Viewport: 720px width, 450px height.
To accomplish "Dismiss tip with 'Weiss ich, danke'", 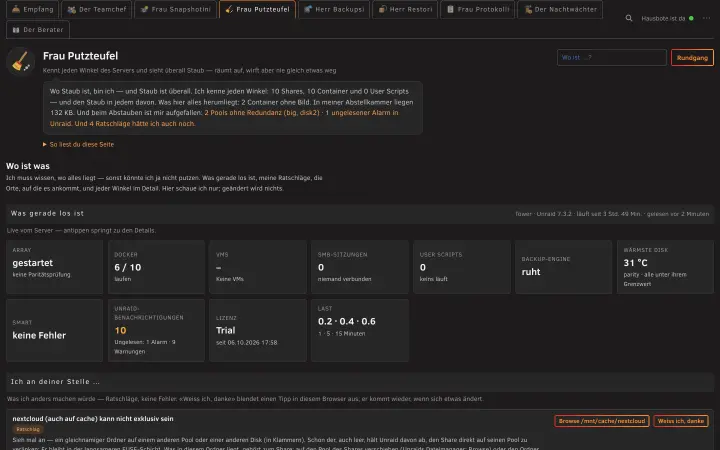I will point(681,421).
